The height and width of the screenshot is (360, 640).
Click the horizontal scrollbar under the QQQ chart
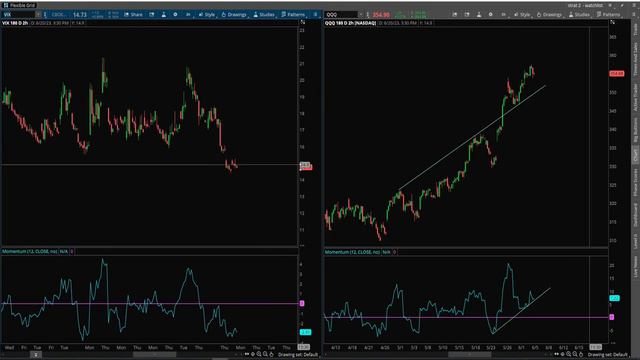(469, 354)
